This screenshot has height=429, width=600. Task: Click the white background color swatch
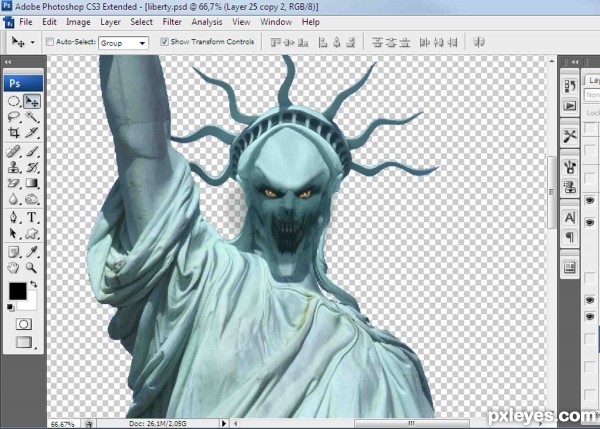tap(30, 303)
